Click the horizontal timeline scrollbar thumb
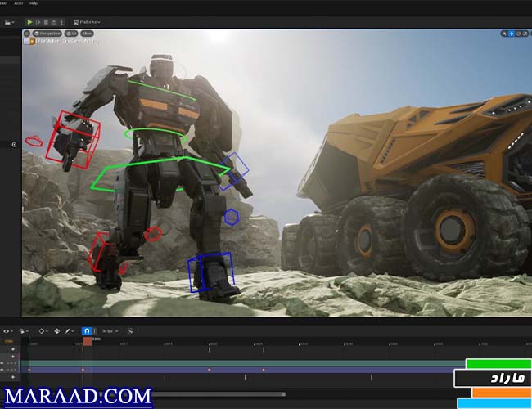The height and width of the screenshot is (409, 532). point(219,394)
